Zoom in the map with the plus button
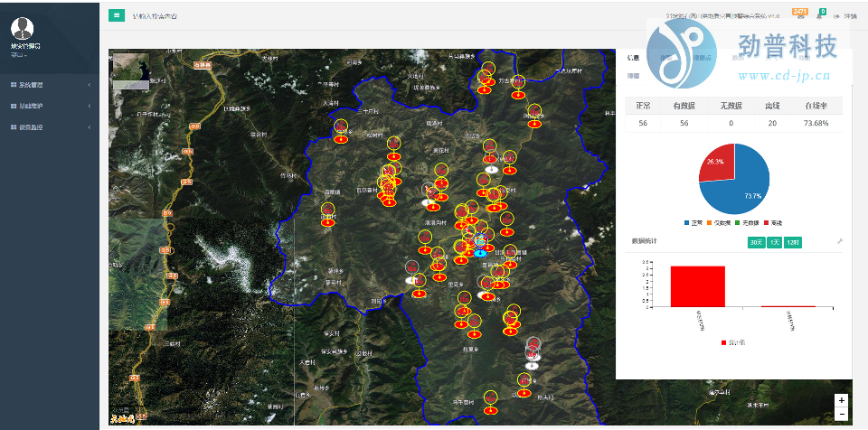868x430 pixels. pos(842,400)
